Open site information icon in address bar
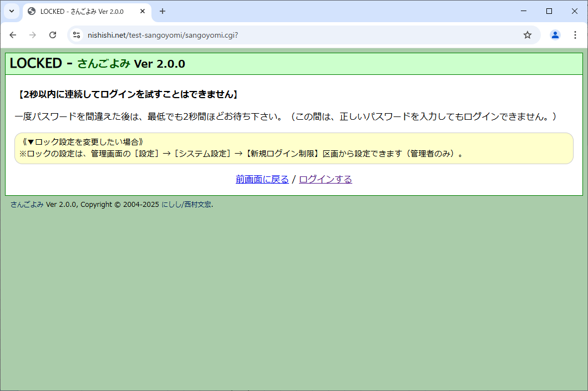This screenshot has height=391, width=588. [x=77, y=35]
